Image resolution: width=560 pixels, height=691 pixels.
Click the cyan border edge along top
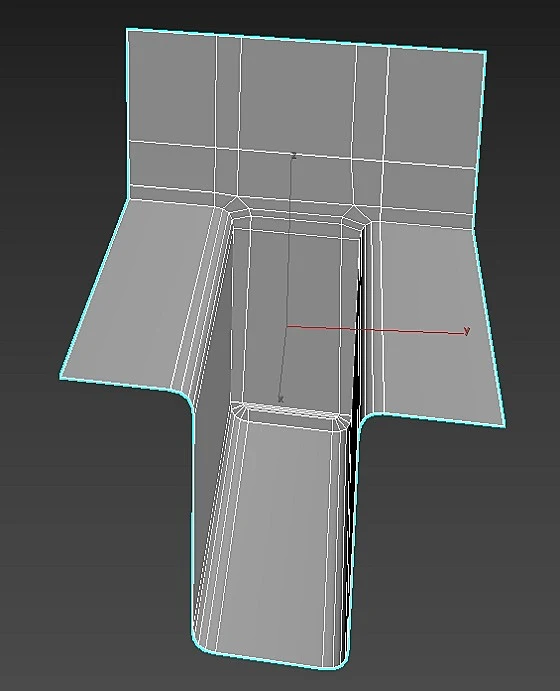pos(307,40)
